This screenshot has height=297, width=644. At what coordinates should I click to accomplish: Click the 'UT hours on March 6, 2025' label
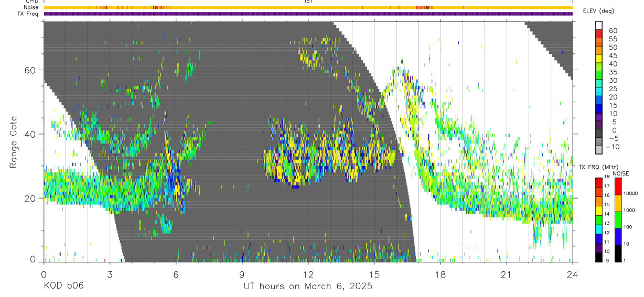pyautogui.click(x=308, y=287)
